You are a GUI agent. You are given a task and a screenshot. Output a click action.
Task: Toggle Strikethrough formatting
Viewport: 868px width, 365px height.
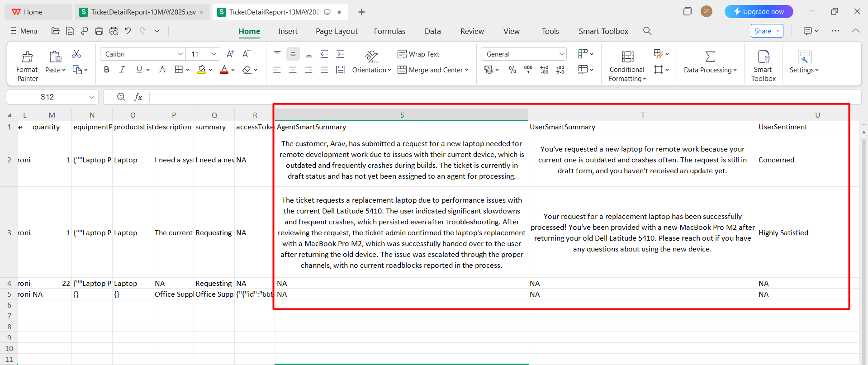pyautogui.click(x=162, y=70)
